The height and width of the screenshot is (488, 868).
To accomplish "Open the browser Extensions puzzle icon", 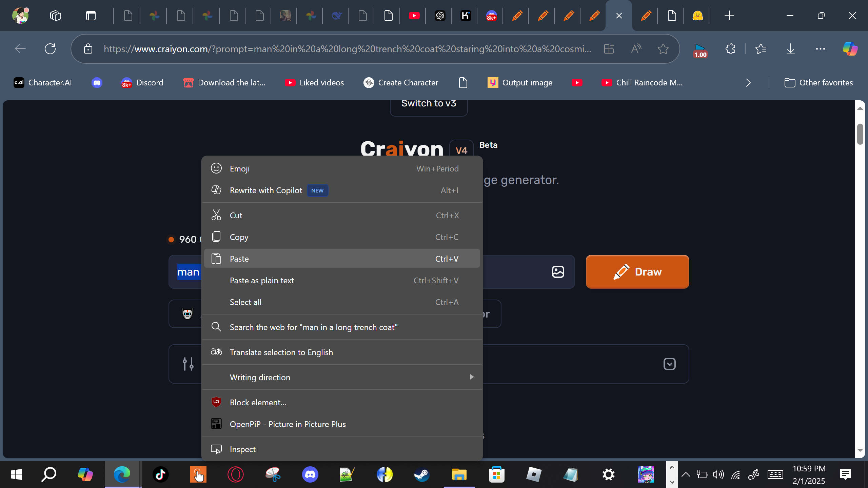I will [x=730, y=49].
